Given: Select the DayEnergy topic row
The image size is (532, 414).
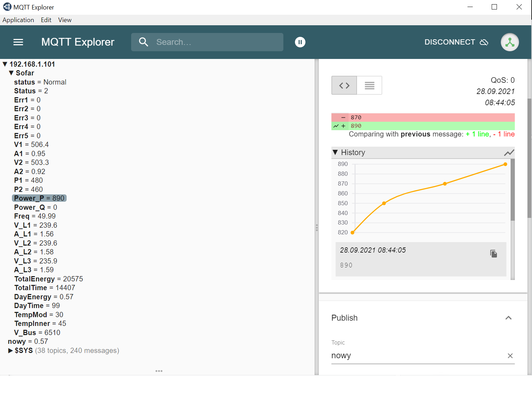Looking at the screenshot, I should (x=43, y=297).
